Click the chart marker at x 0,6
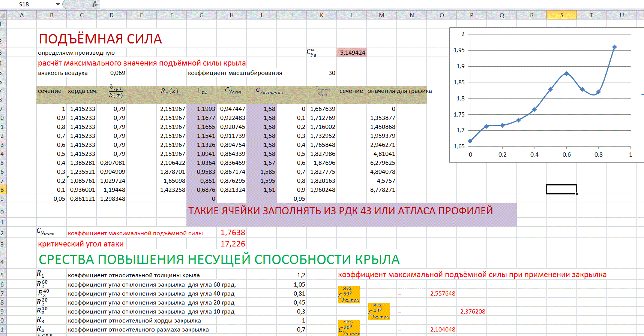644x336 pixels. point(566,74)
